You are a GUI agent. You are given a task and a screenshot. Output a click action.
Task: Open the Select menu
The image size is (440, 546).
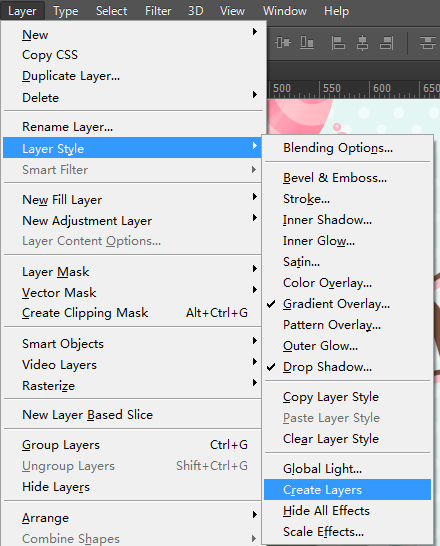tap(111, 11)
